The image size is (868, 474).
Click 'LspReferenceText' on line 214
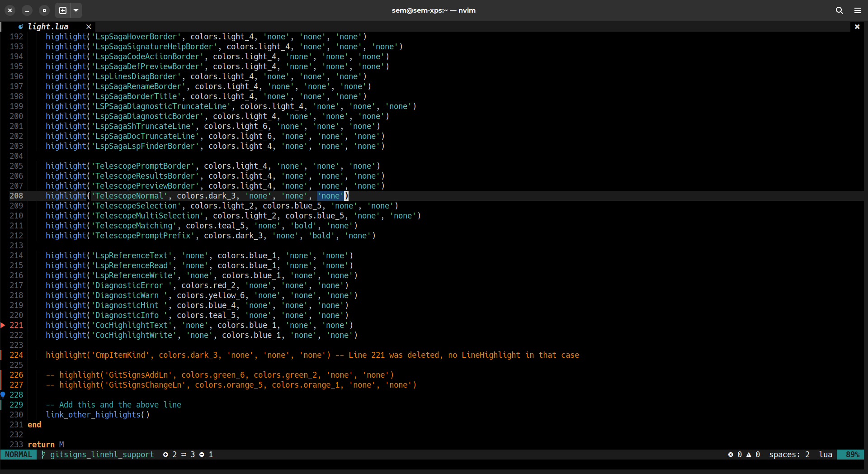132,256
